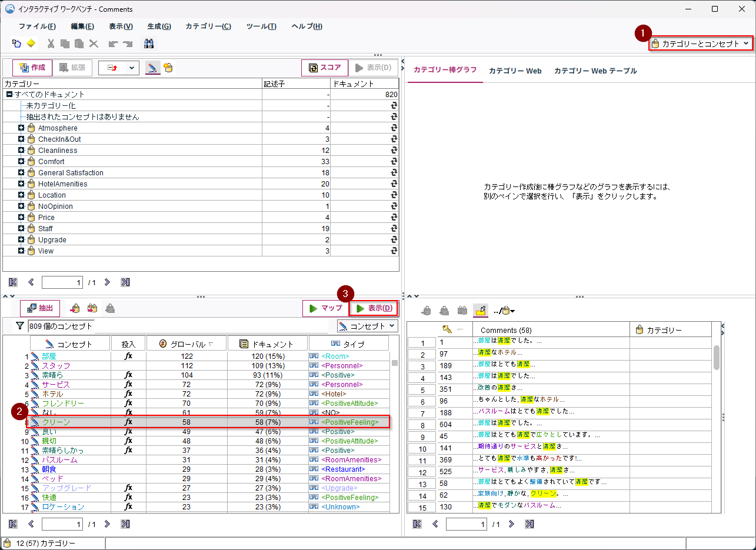Go to last page in category pane
756x550 pixels.
125,282
